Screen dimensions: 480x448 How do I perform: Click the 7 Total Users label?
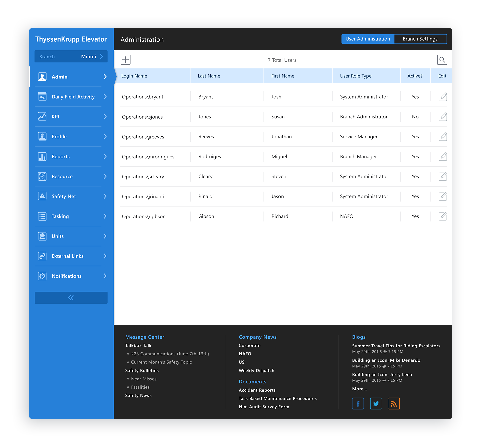282,60
